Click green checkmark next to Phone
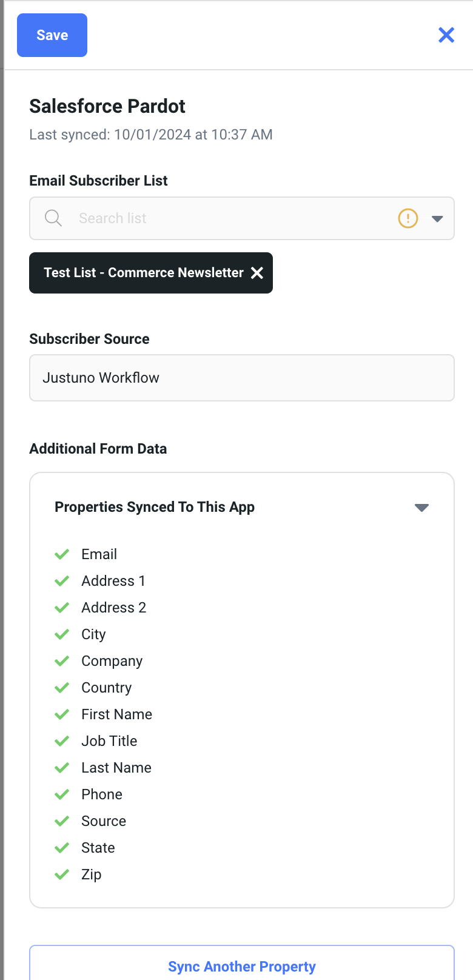This screenshot has height=980, width=473. (62, 794)
